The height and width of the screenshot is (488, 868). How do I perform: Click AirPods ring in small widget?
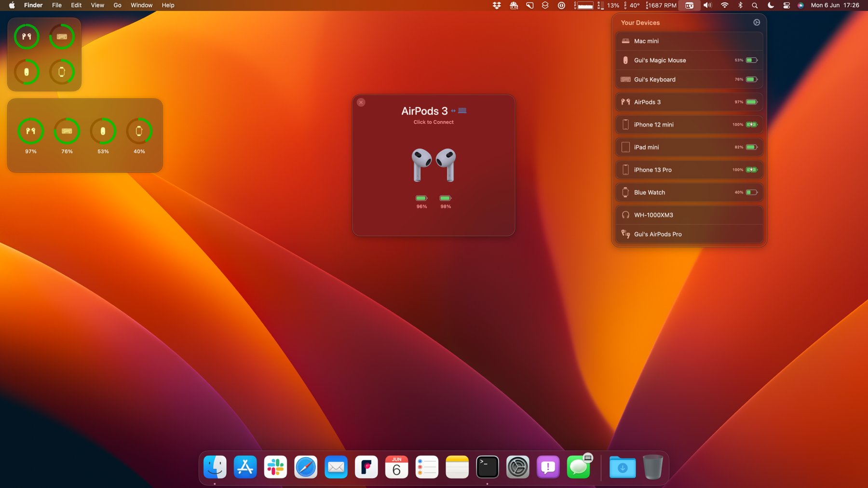click(x=27, y=36)
